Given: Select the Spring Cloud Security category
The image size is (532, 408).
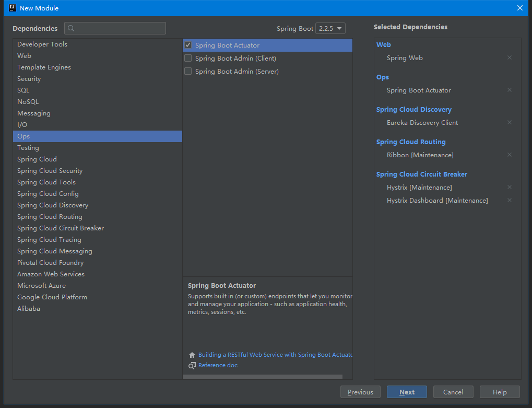Looking at the screenshot, I should pos(98,171).
